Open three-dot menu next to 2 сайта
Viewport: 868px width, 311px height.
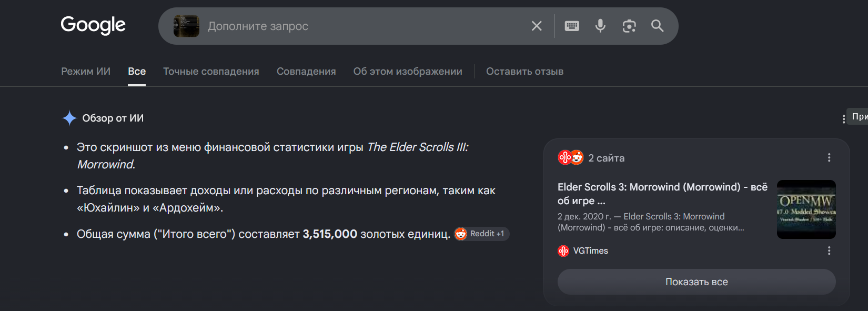829,157
